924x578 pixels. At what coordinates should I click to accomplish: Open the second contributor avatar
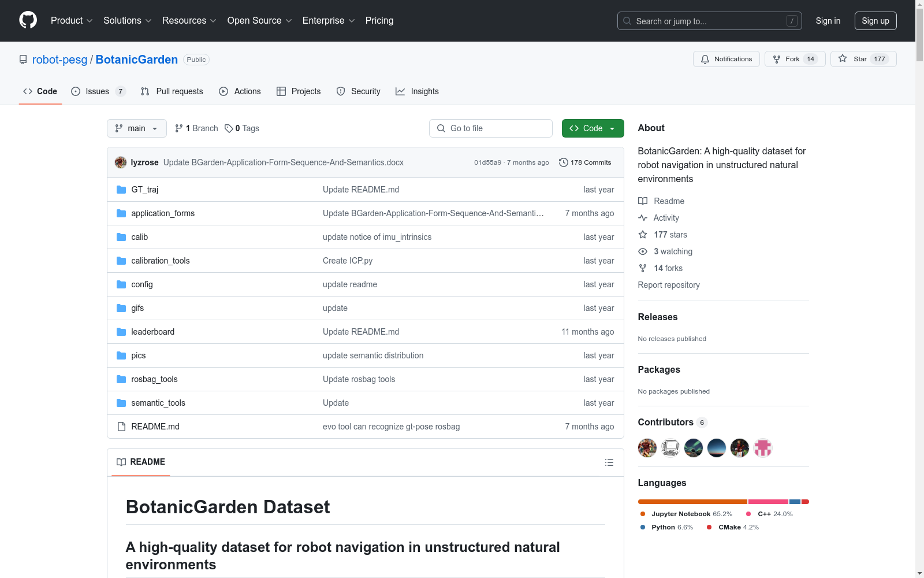(670, 448)
